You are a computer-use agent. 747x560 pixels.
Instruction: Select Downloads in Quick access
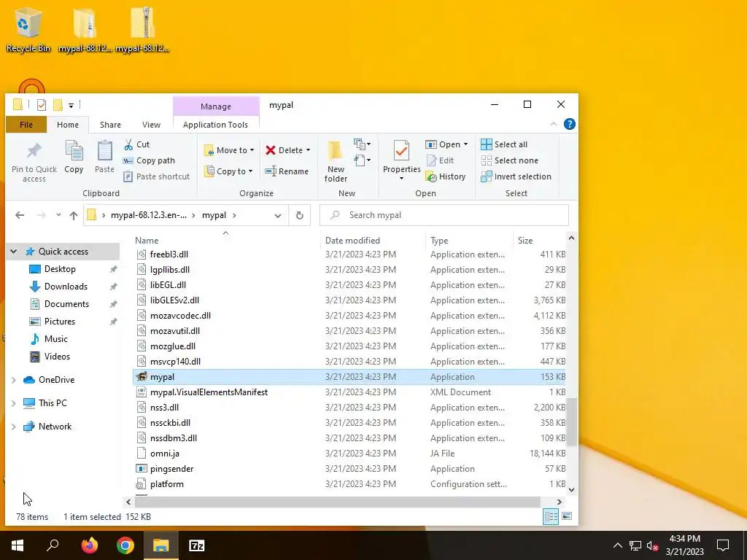tap(66, 286)
